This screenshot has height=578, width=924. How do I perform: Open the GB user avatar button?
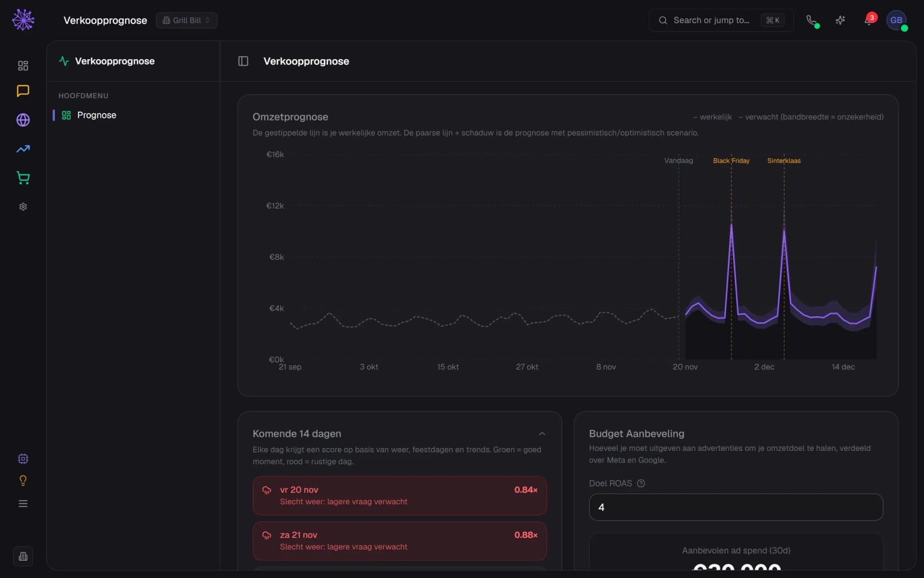coord(896,20)
